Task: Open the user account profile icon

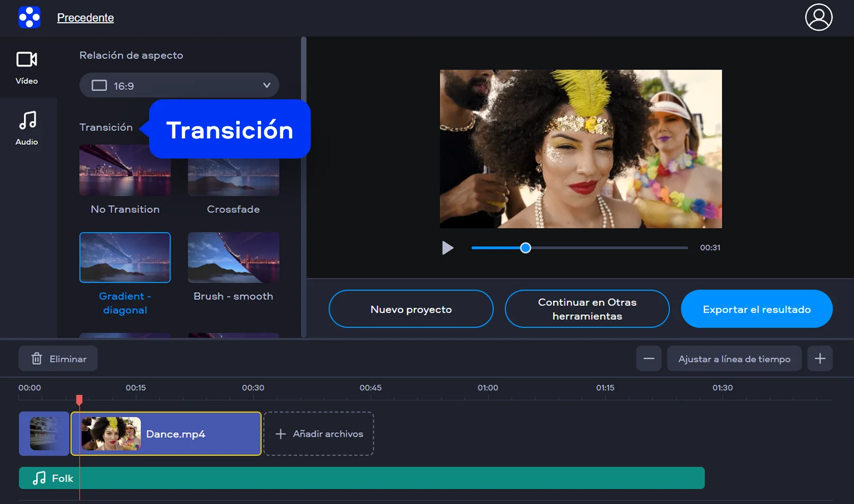Action: coord(818,17)
